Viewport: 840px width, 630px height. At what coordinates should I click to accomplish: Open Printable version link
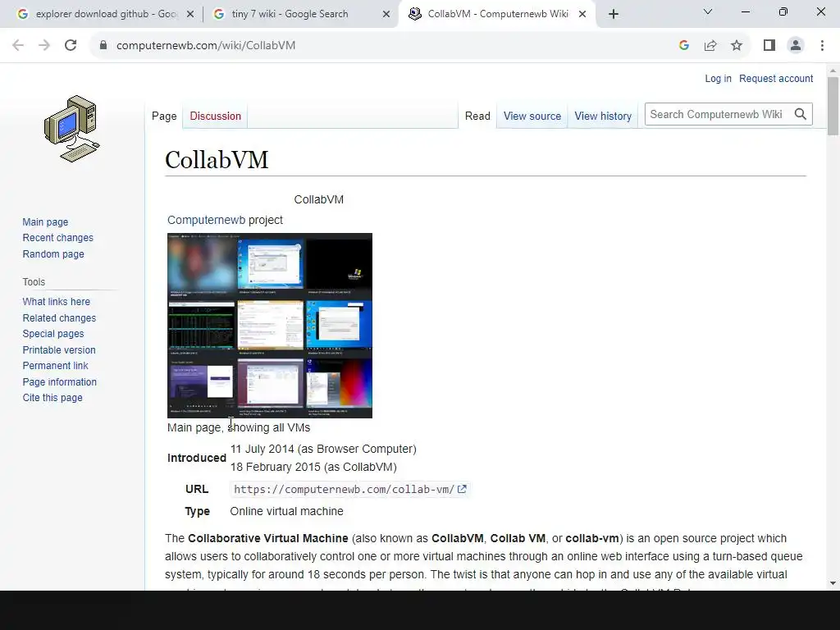(x=59, y=349)
